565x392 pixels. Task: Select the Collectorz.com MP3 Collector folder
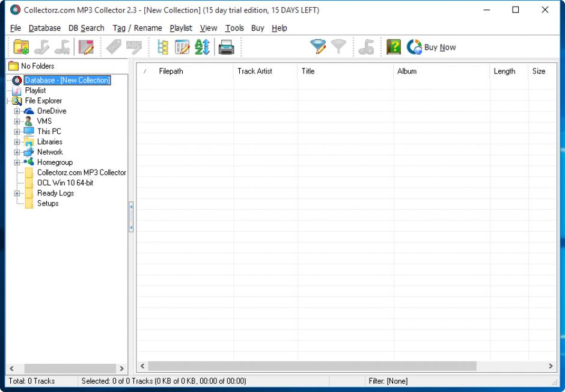(x=81, y=173)
